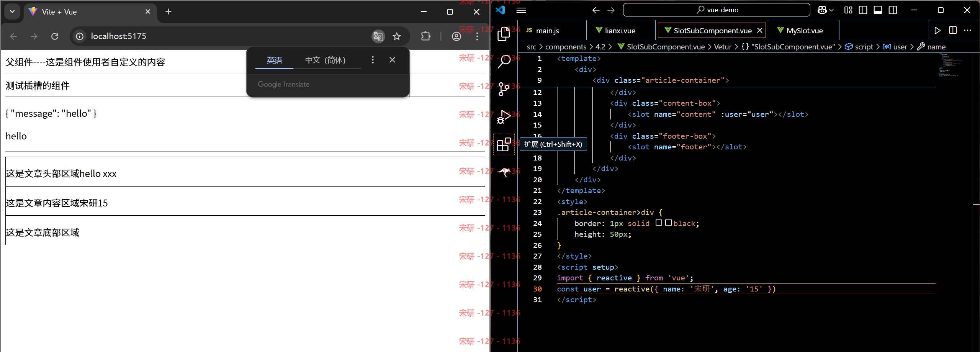Customize layout icon in VS Code title bar
This screenshot has height=352, width=980.
click(x=848, y=10)
